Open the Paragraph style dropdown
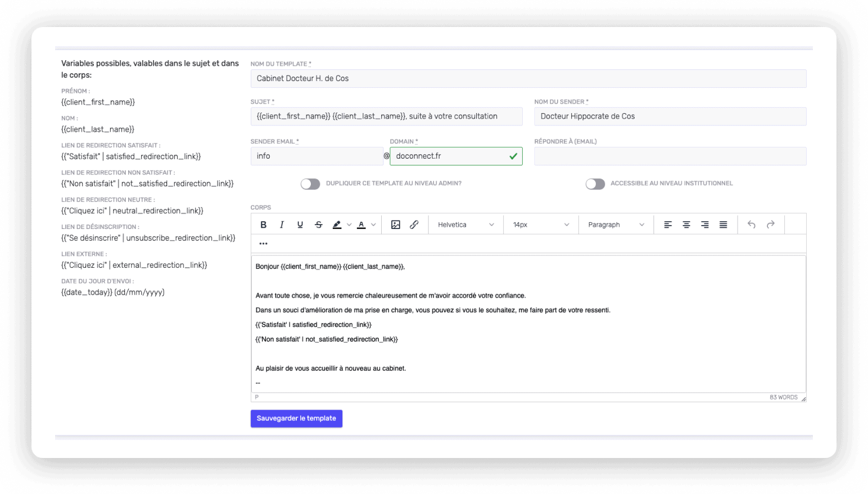Image resolution: width=868 pixels, height=494 pixels. tap(615, 224)
